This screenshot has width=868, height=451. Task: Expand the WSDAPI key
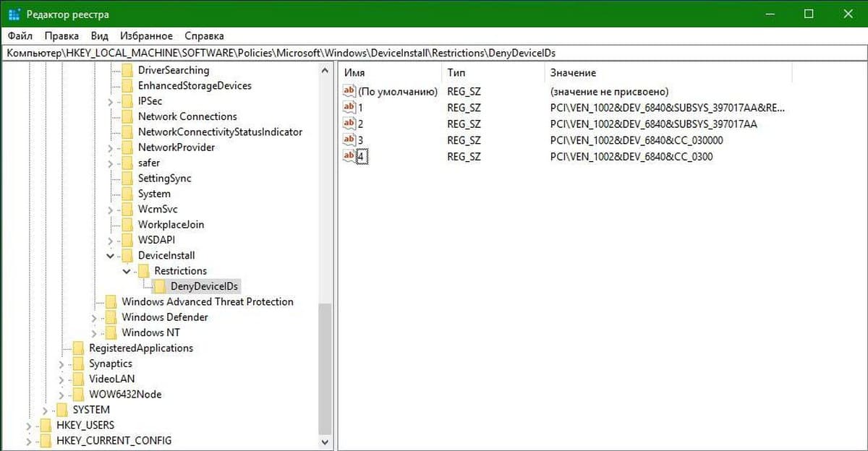[111, 241]
